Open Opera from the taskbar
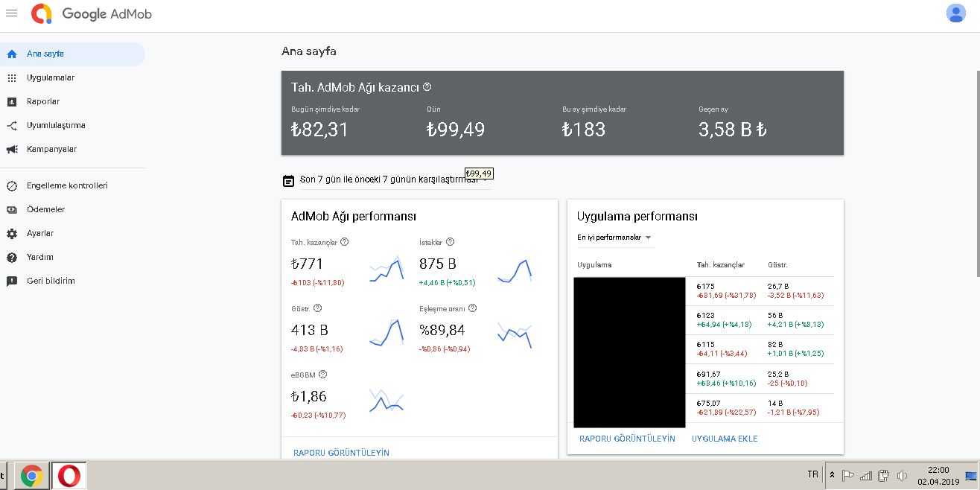 (69, 475)
